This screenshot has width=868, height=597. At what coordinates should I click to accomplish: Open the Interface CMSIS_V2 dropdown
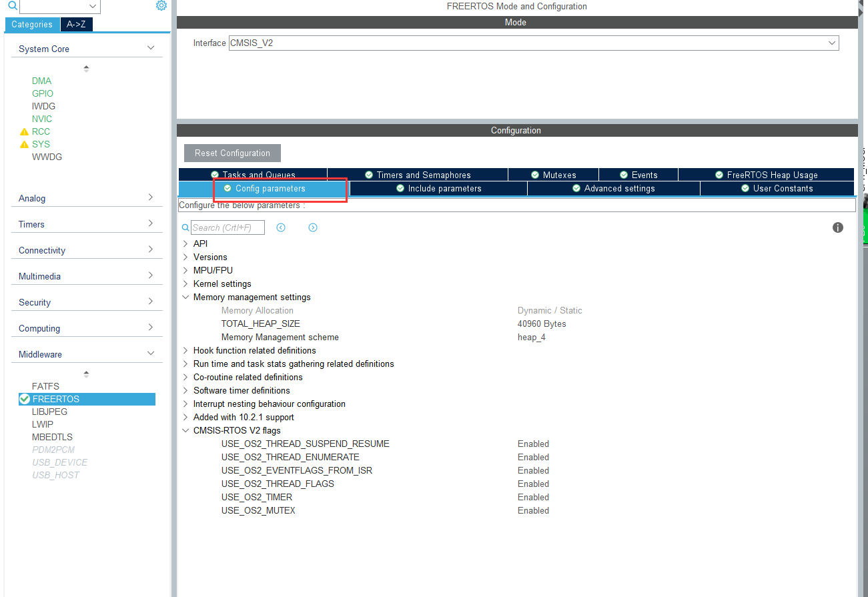(533, 43)
